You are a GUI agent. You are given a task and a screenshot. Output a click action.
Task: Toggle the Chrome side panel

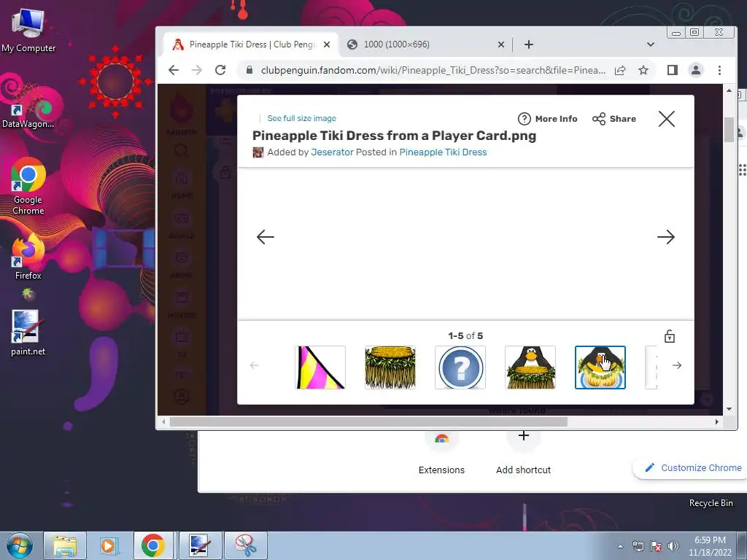pyautogui.click(x=672, y=71)
